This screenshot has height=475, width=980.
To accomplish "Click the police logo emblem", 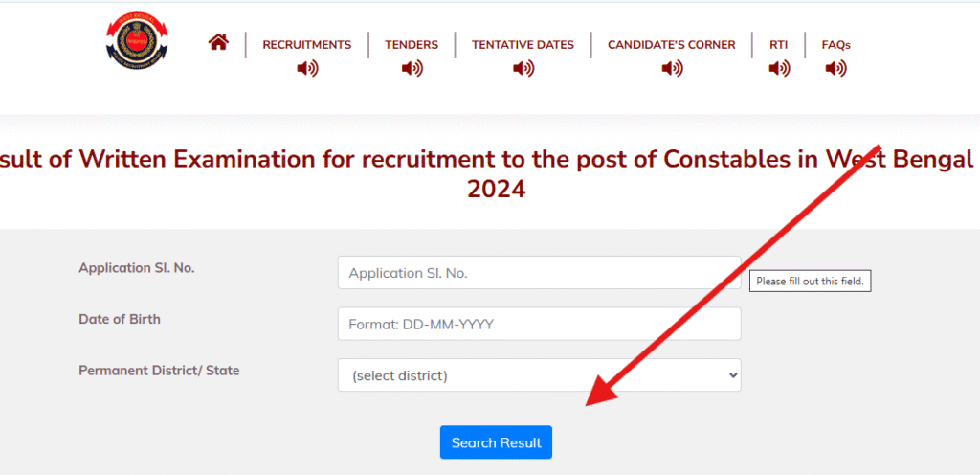I will (x=137, y=44).
